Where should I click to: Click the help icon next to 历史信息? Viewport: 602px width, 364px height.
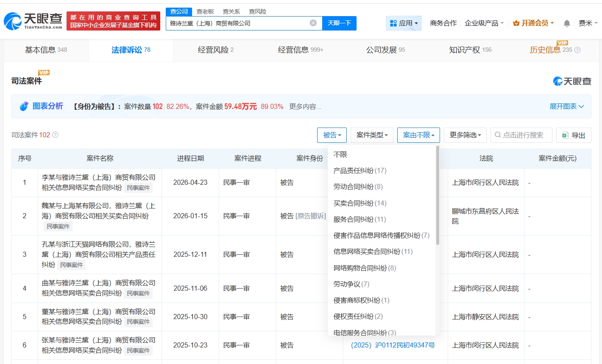click(577, 50)
